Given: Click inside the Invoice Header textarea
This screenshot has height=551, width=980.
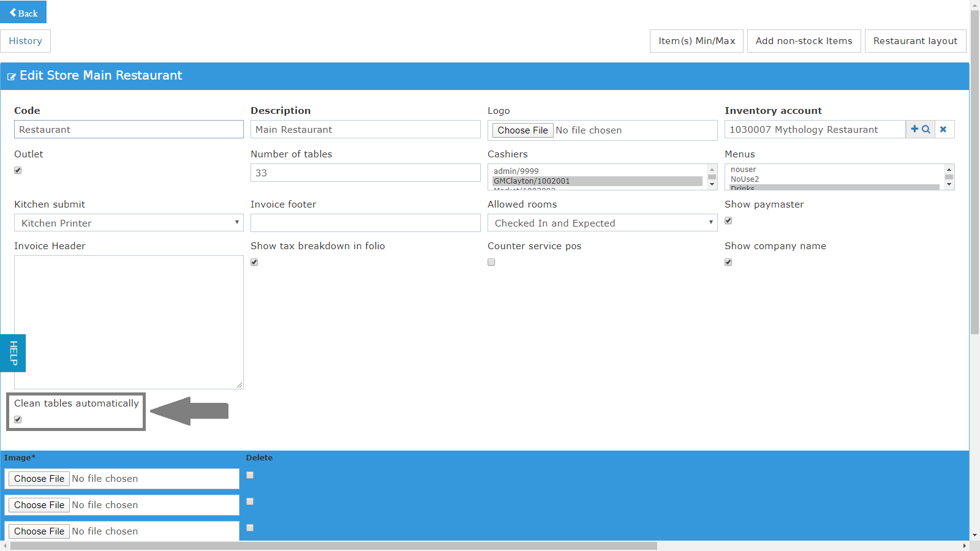Looking at the screenshot, I should pyautogui.click(x=129, y=322).
